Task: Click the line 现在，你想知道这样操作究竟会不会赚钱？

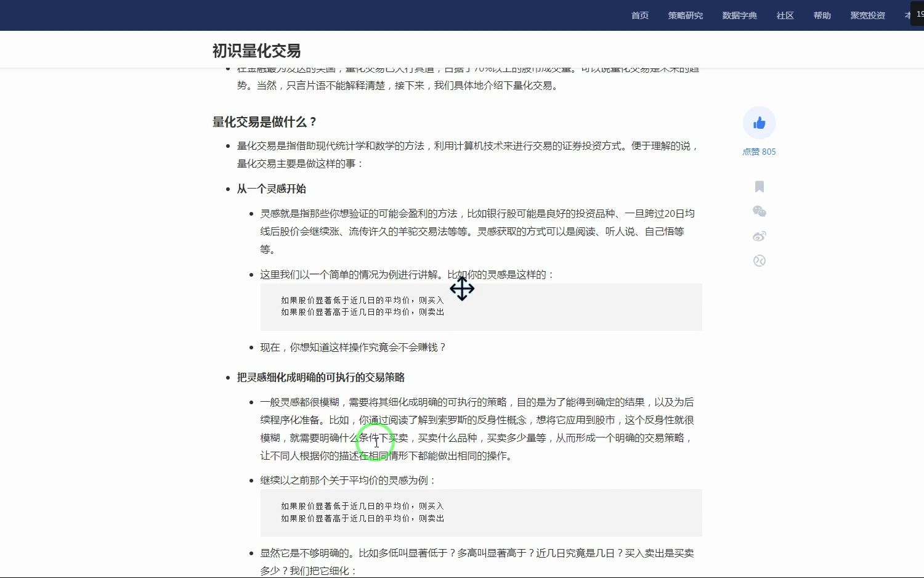Action: pos(354,347)
